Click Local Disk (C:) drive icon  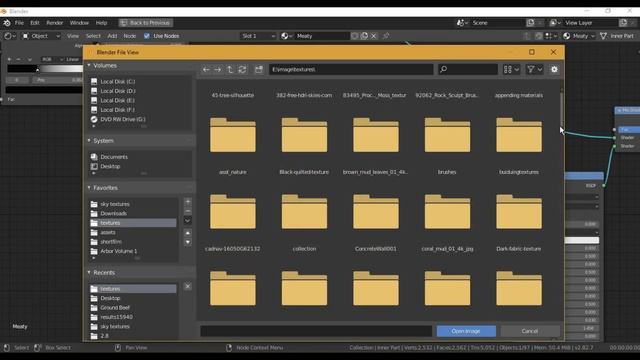(94, 82)
